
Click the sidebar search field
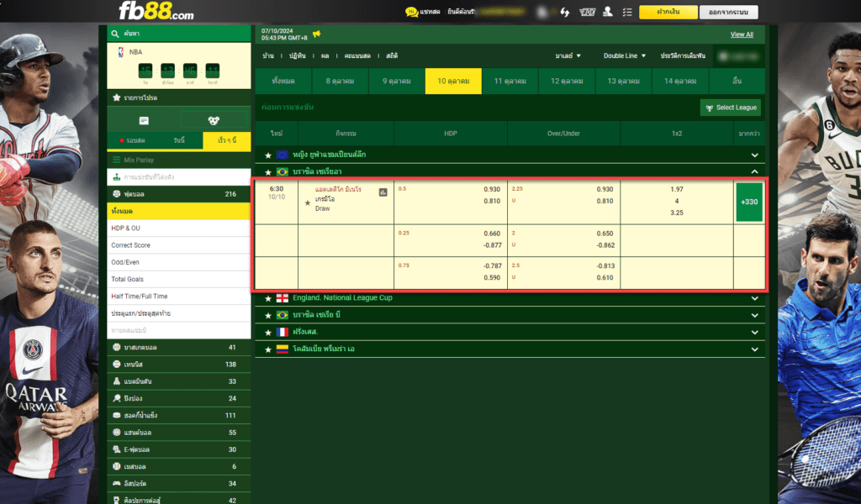tap(179, 34)
